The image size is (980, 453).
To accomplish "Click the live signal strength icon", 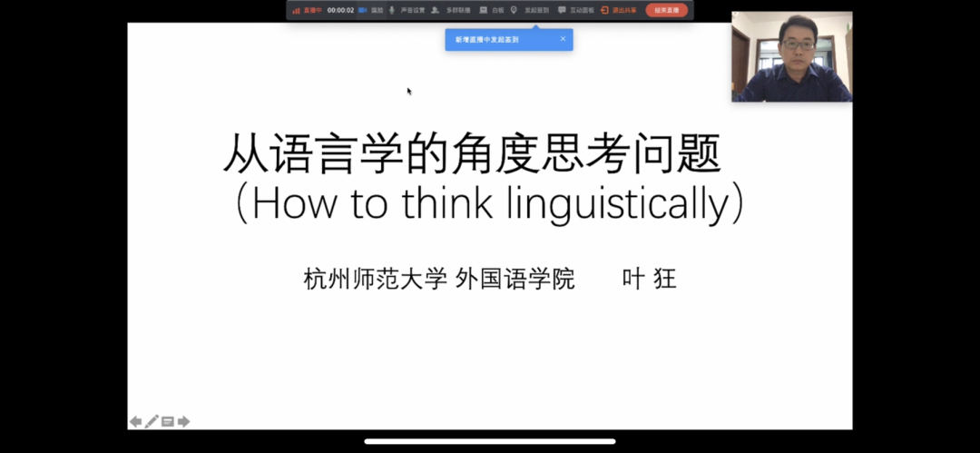I will pyautogui.click(x=296, y=10).
